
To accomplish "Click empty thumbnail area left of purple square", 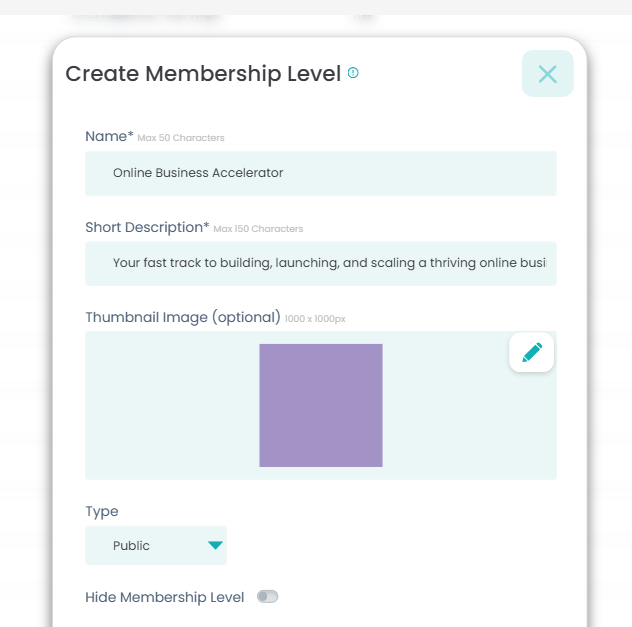I will pos(170,405).
